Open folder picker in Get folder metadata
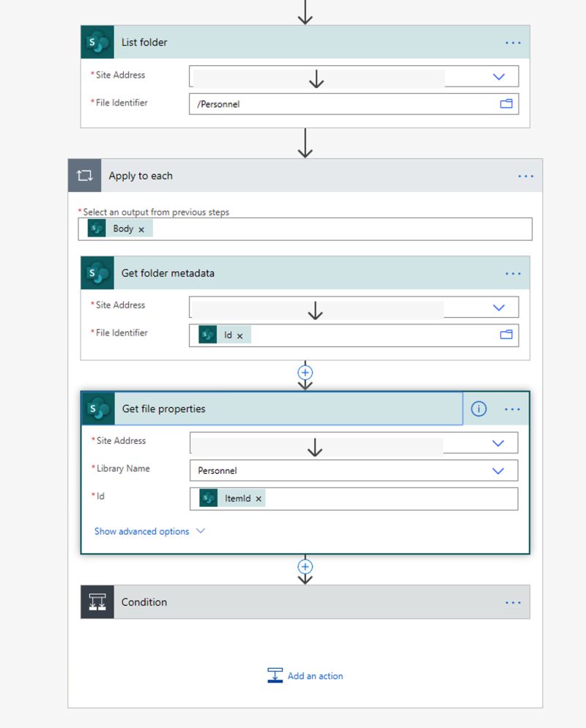The image size is (586, 728). pos(506,335)
